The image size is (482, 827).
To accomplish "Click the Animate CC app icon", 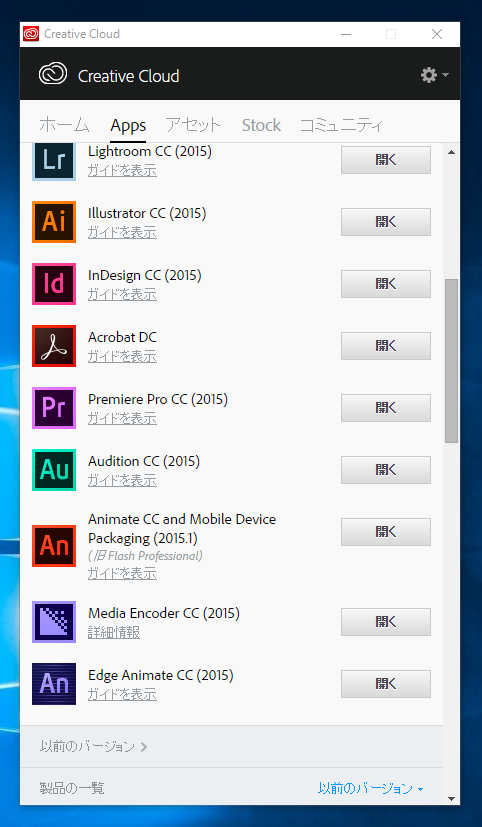I will [x=54, y=546].
